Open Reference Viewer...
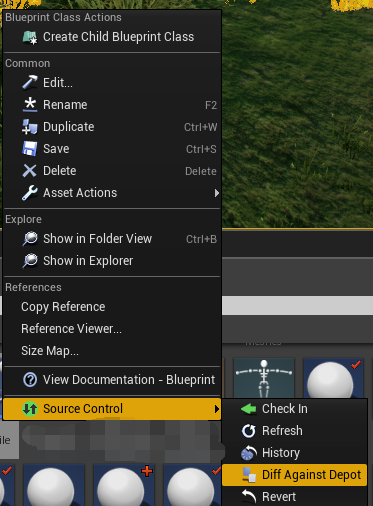 (112, 329)
